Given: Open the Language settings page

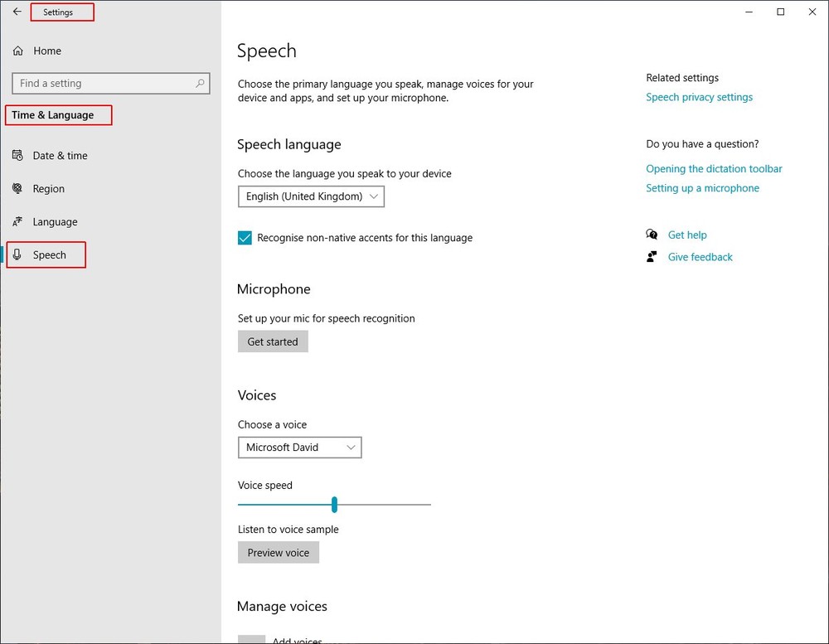Looking at the screenshot, I should click(x=55, y=222).
